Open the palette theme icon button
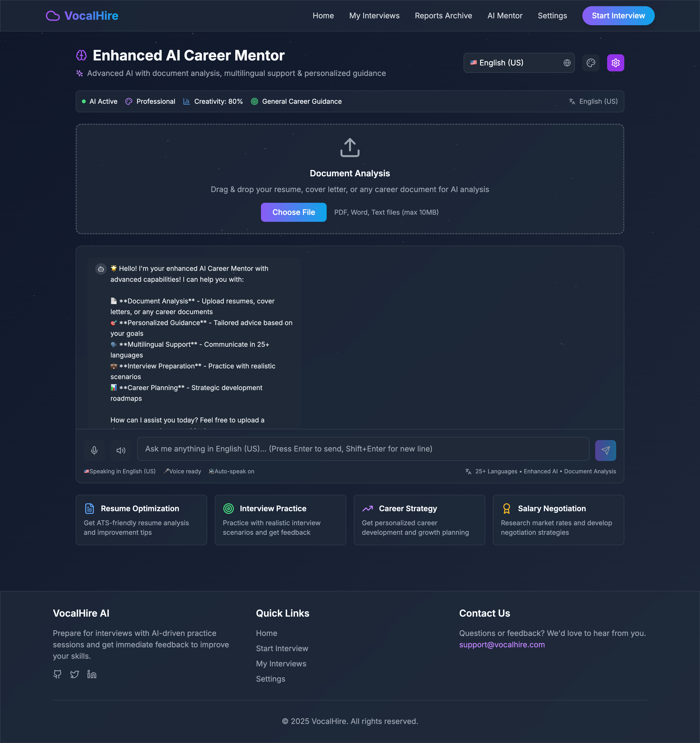The height and width of the screenshot is (743, 700). point(591,63)
